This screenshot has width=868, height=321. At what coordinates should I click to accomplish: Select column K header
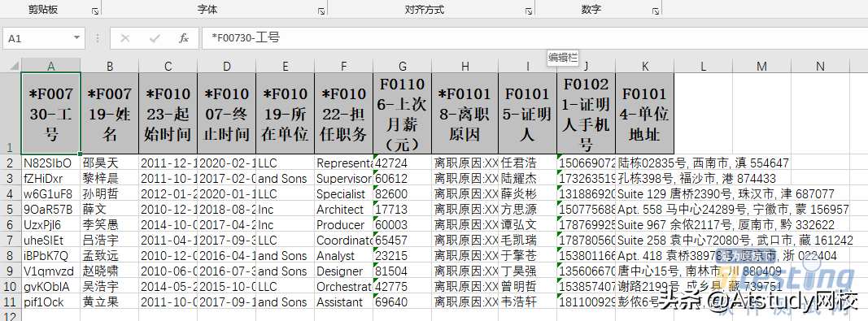(x=645, y=66)
